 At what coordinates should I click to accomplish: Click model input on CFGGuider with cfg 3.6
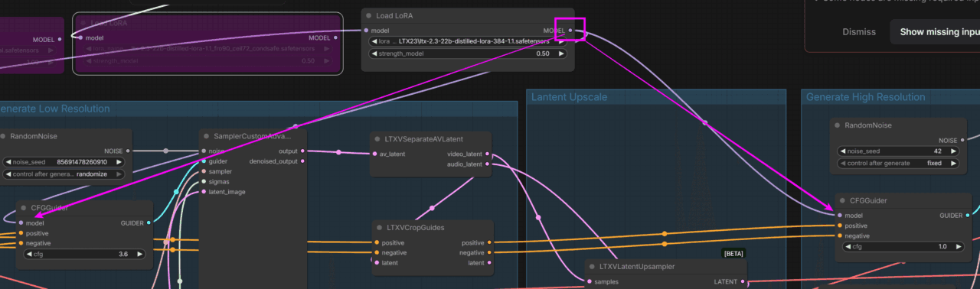point(21,222)
